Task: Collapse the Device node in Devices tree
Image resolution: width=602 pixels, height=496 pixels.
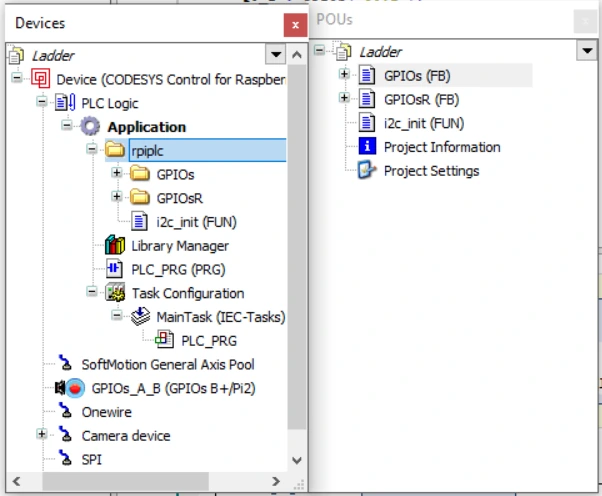Action: [x=17, y=78]
